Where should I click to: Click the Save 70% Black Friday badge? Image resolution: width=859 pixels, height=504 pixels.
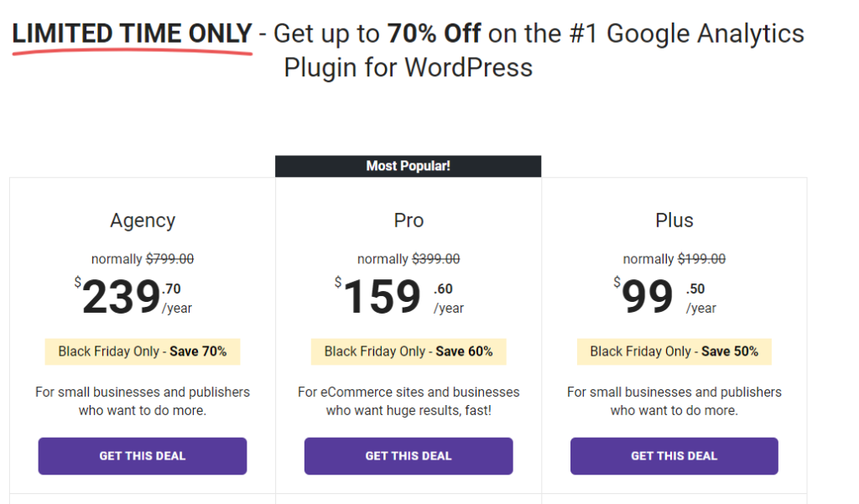point(143,351)
